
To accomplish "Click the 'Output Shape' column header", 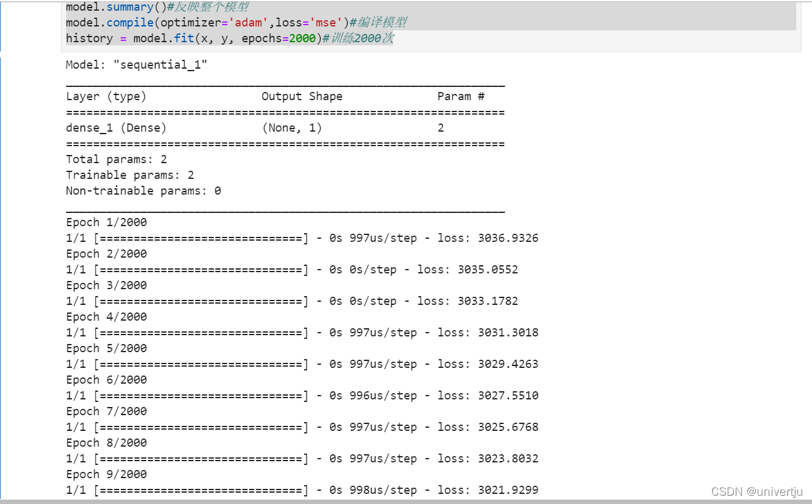I will click(x=302, y=96).
